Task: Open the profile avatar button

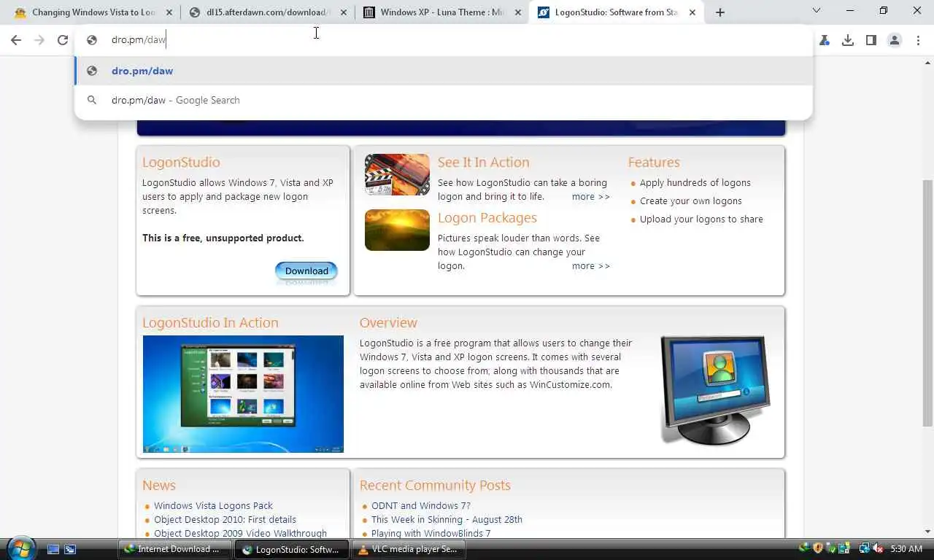Action: (x=895, y=41)
